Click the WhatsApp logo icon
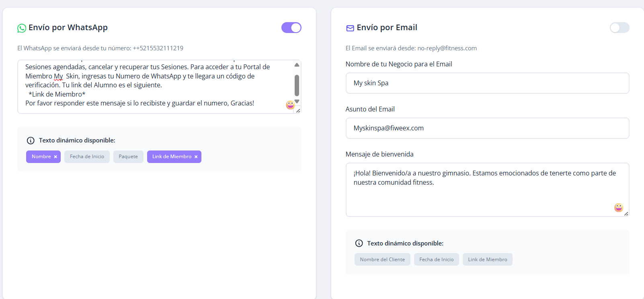Screen dimensions: 644x299 click(x=22, y=28)
